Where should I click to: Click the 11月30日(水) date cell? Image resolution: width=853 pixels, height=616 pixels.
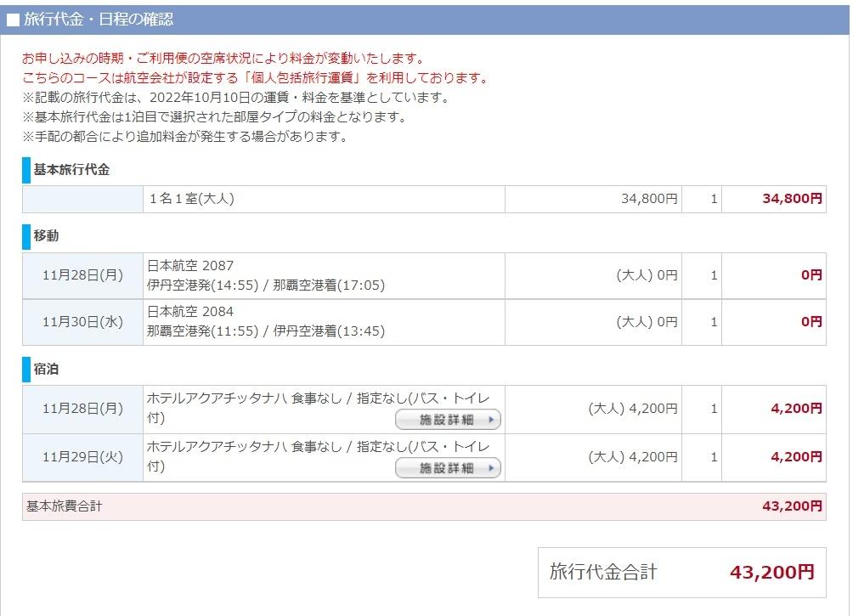coord(82,322)
